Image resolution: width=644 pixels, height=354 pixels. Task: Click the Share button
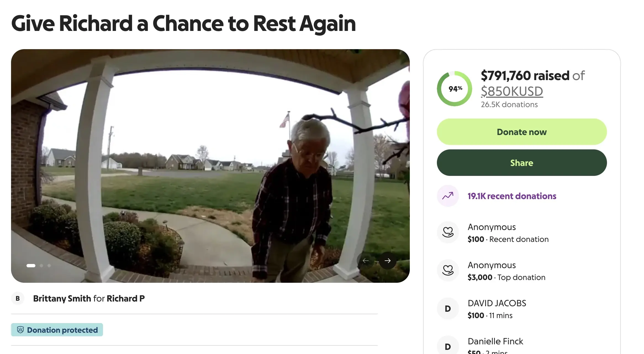pyautogui.click(x=521, y=163)
